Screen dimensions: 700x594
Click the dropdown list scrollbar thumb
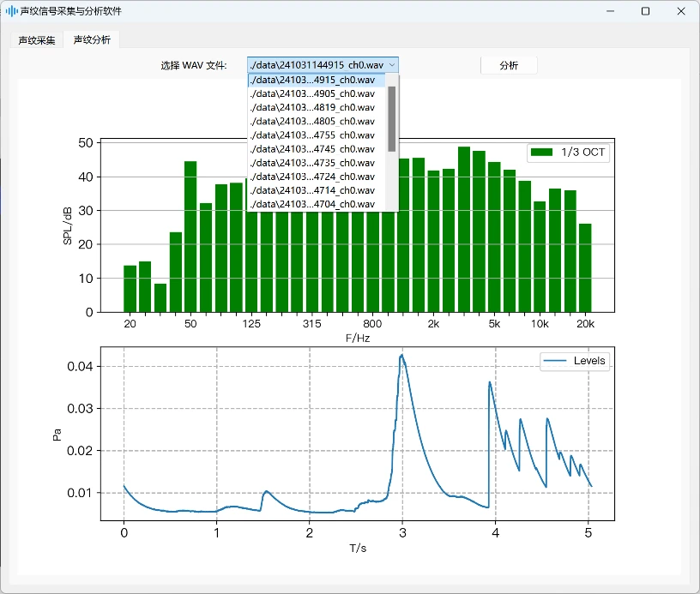pos(392,119)
